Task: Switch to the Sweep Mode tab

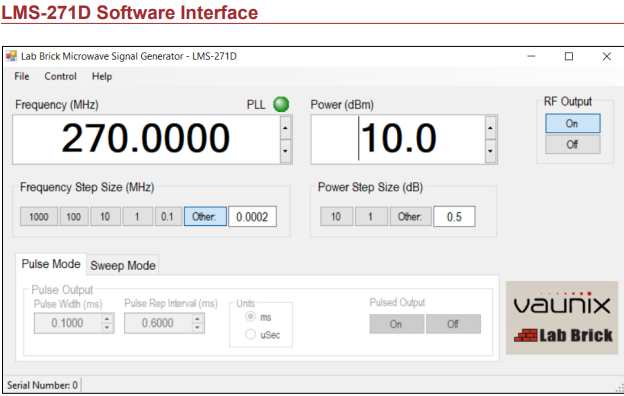Action: pyautogui.click(x=123, y=265)
